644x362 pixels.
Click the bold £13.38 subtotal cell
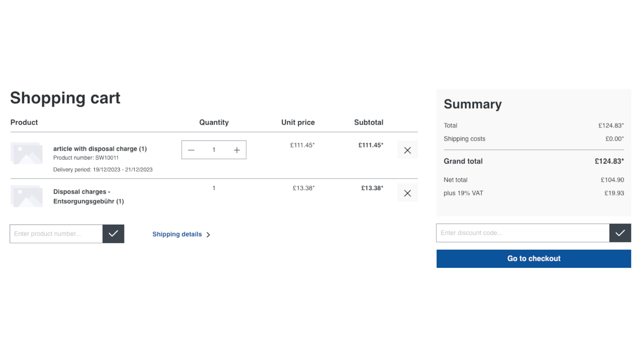[x=372, y=188]
